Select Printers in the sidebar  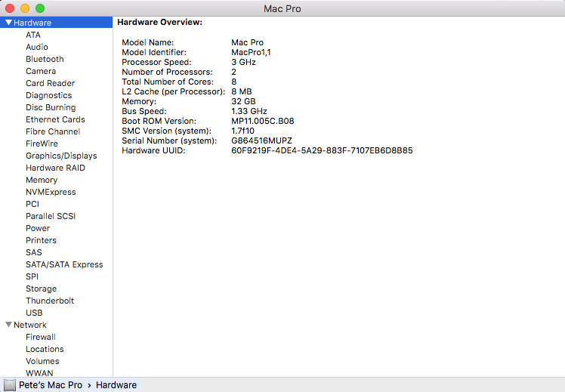tap(41, 240)
